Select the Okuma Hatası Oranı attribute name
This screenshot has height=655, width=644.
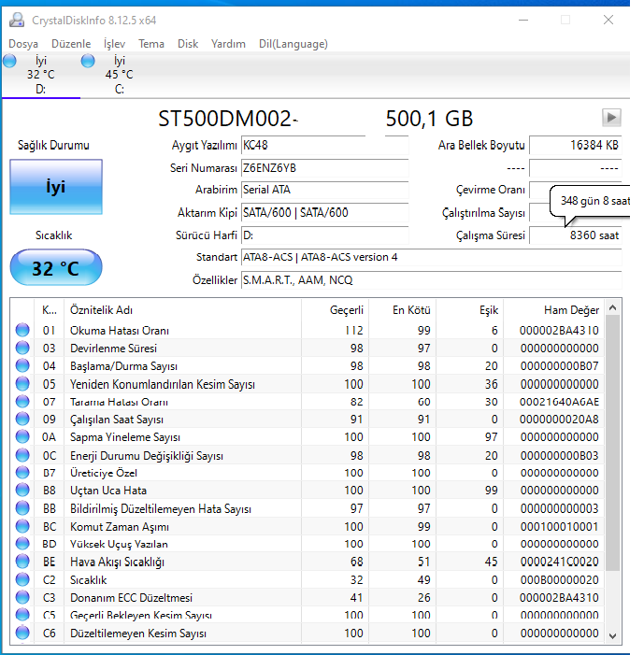(120, 331)
